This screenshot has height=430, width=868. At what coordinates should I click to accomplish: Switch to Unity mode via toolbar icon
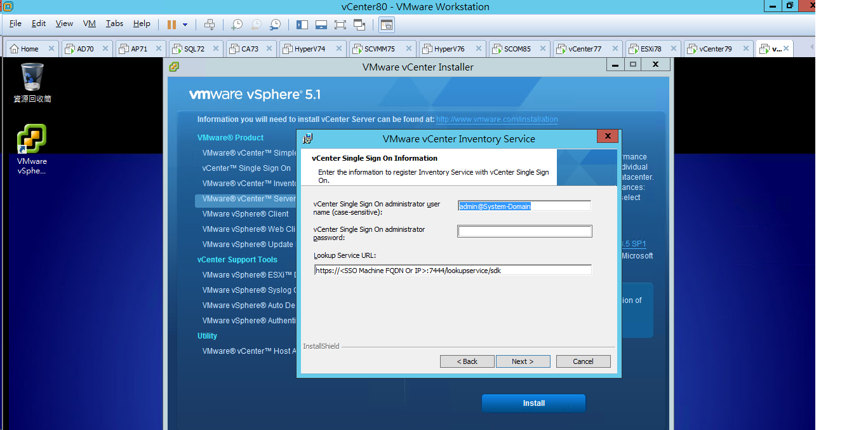click(x=359, y=25)
